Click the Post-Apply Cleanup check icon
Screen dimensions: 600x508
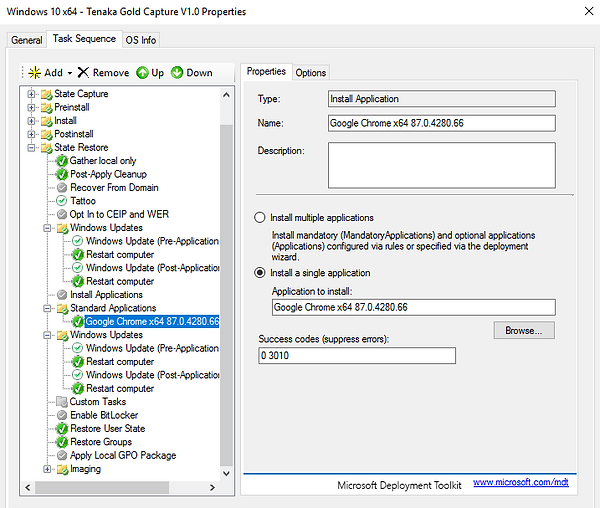tap(62, 174)
